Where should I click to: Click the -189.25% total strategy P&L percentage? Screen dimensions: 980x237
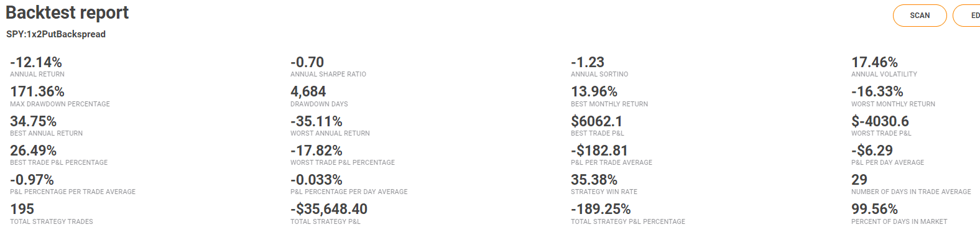coord(601,209)
